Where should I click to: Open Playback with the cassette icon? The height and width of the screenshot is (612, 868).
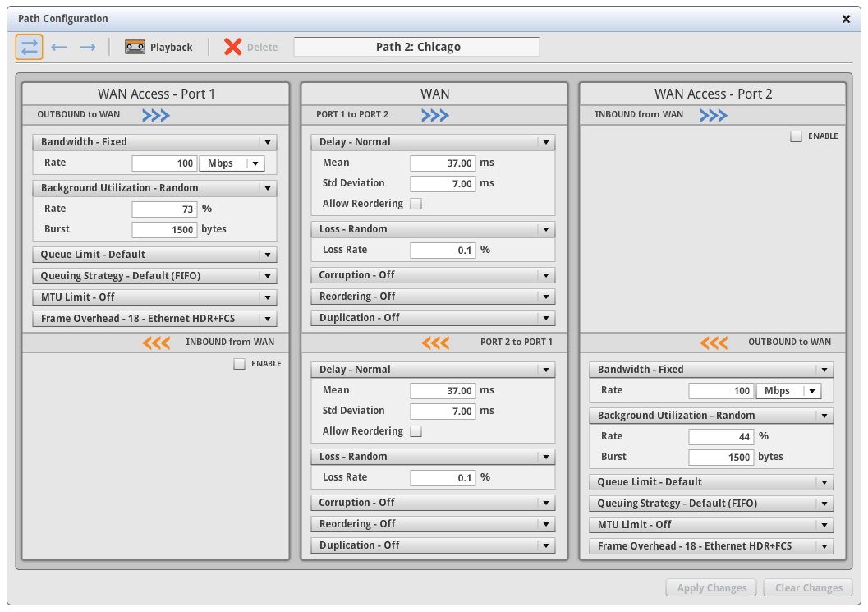(135, 47)
